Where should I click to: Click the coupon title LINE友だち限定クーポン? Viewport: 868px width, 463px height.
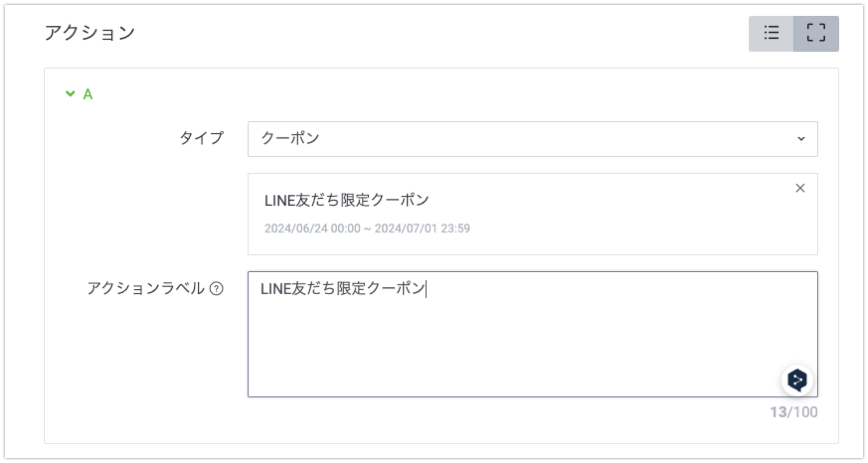coord(347,199)
